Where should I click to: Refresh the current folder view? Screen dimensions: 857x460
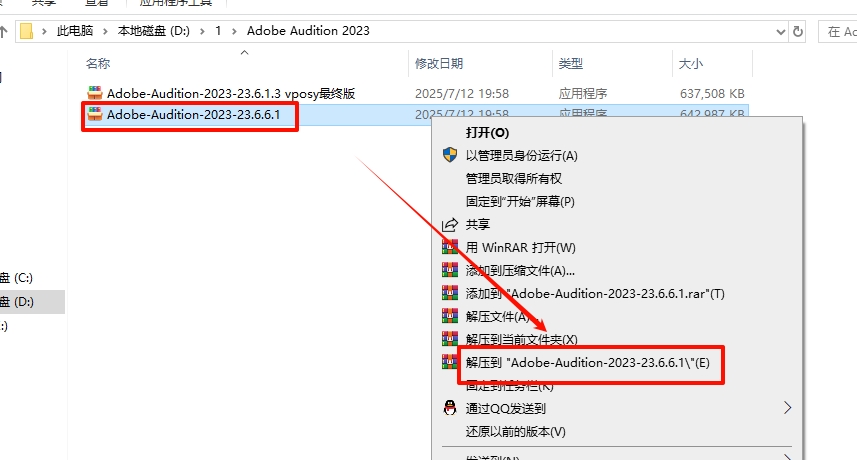click(798, 32)
